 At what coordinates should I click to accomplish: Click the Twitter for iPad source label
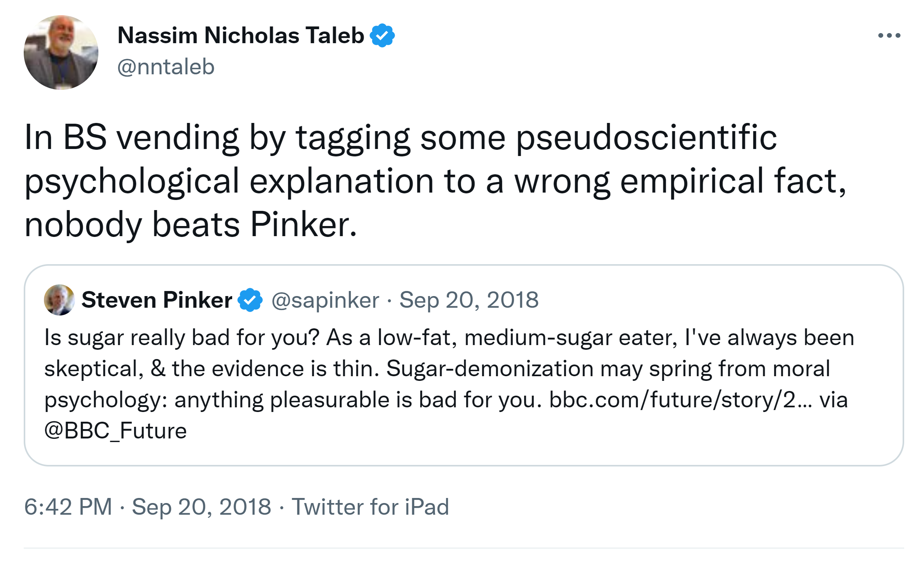tap(370, 507)
